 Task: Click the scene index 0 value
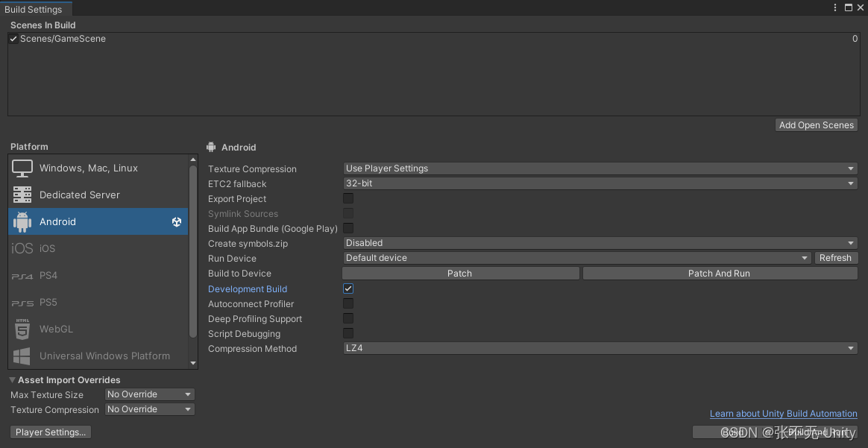click(x=855, y=39)
